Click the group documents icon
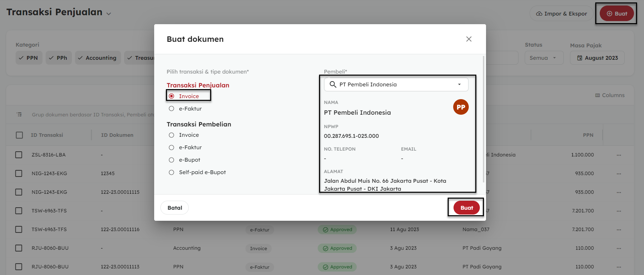This screenshot has width=644, height=275. pos(19,114)
